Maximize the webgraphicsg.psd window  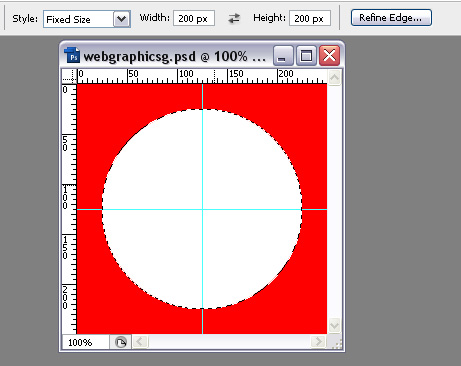306,56
